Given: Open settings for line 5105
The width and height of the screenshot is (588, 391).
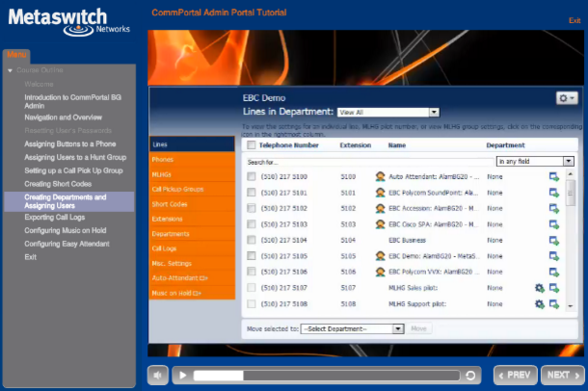Looking at the screenshot, I should coord(554,256).
